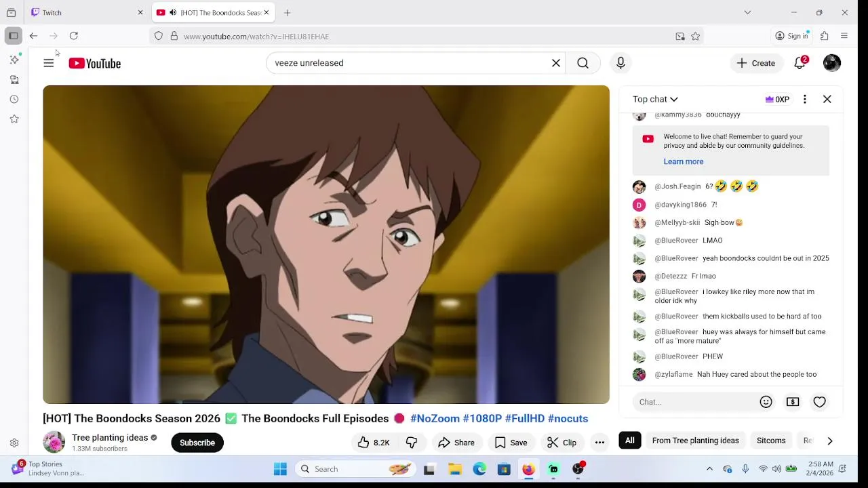This screenshot has height=488, width=868.
Task: Open the browser application hamburger menu
Action: pyautogui.click(x=844, y=36)
